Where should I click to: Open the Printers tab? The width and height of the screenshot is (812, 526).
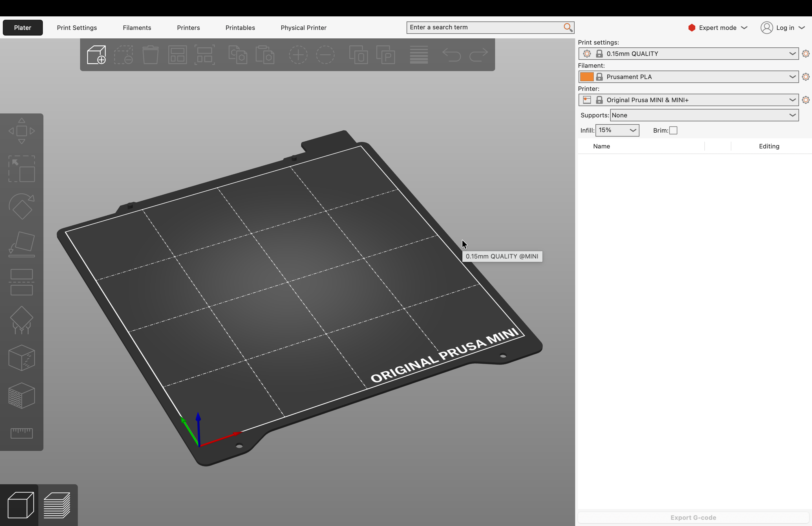[188, 28]
